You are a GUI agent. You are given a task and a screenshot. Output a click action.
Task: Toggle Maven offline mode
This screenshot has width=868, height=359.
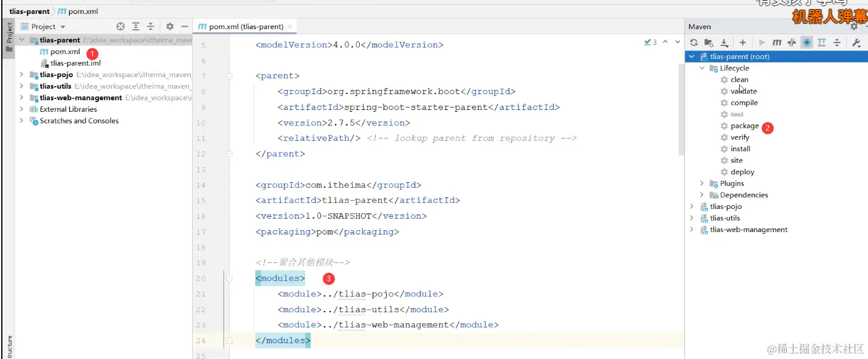[791, 43]
